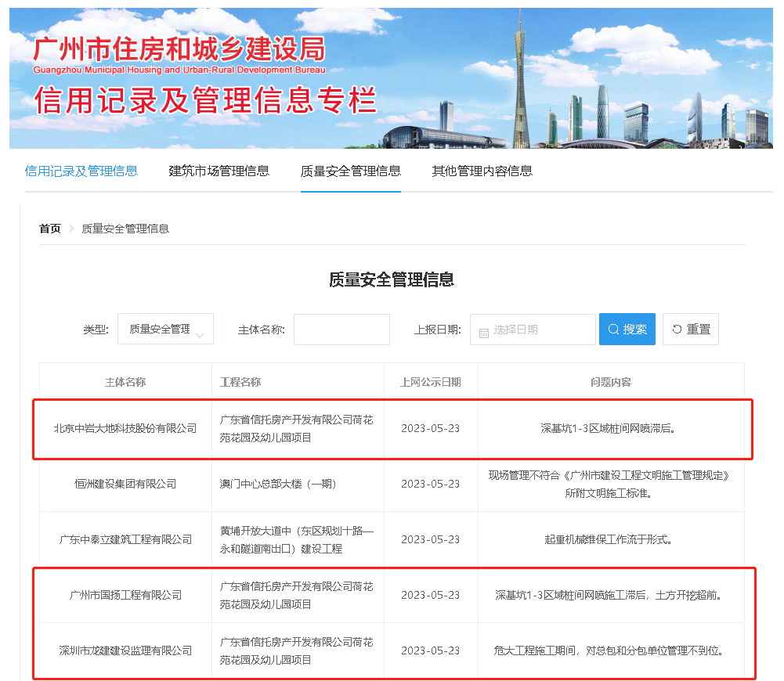Select 广州市国扬工程有限公司 cell
Image resolution: width=784 pixels, height=681 pixels.
125,595
